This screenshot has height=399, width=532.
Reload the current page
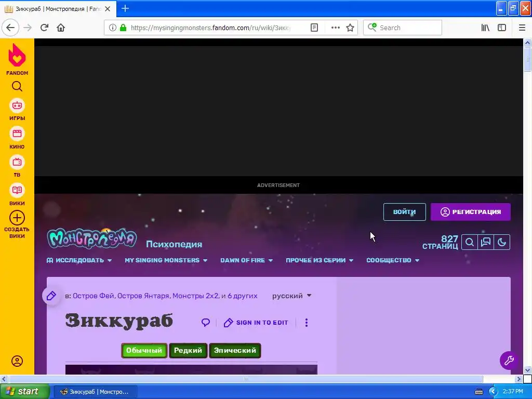click(44, 28)
